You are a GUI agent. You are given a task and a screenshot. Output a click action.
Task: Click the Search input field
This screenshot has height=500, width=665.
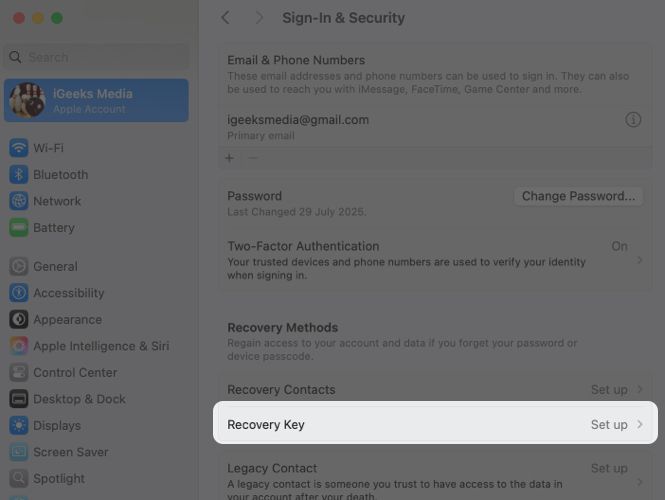pos(96,57)
